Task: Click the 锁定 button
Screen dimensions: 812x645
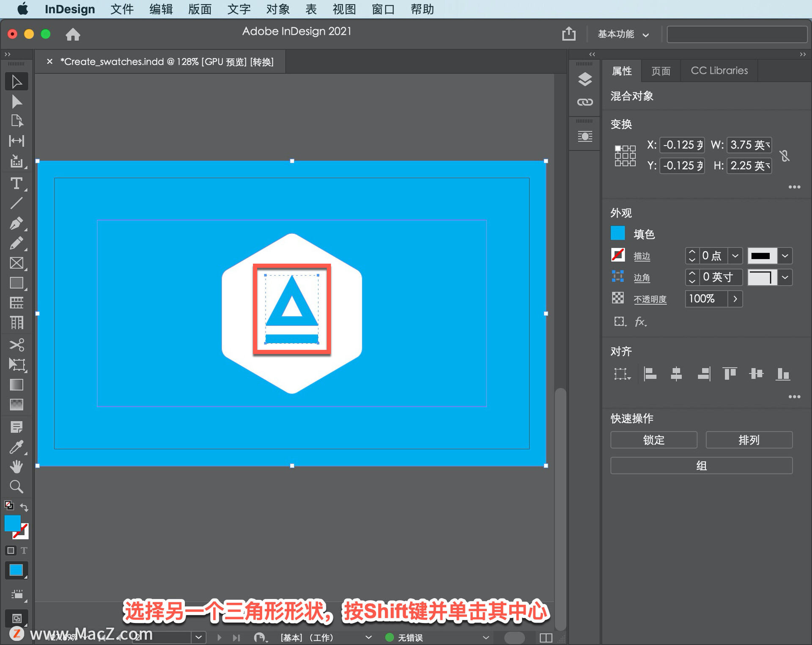Action: tap(653, 440)
